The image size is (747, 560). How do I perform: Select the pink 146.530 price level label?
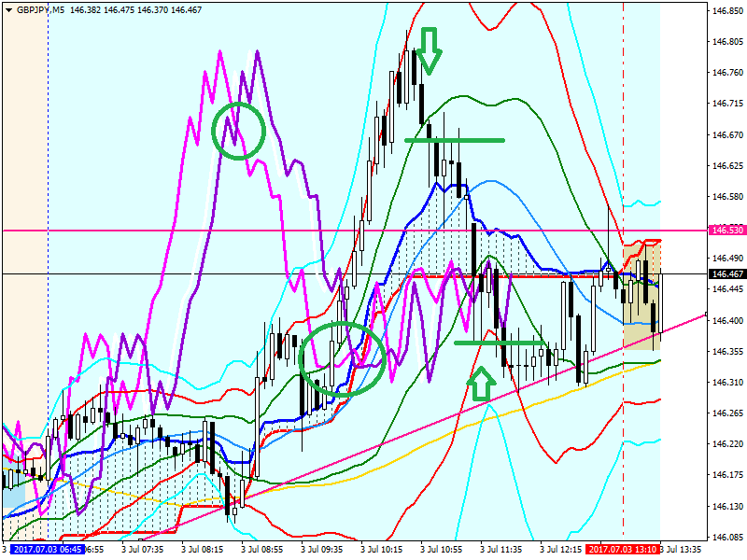[x=727, y=231]
